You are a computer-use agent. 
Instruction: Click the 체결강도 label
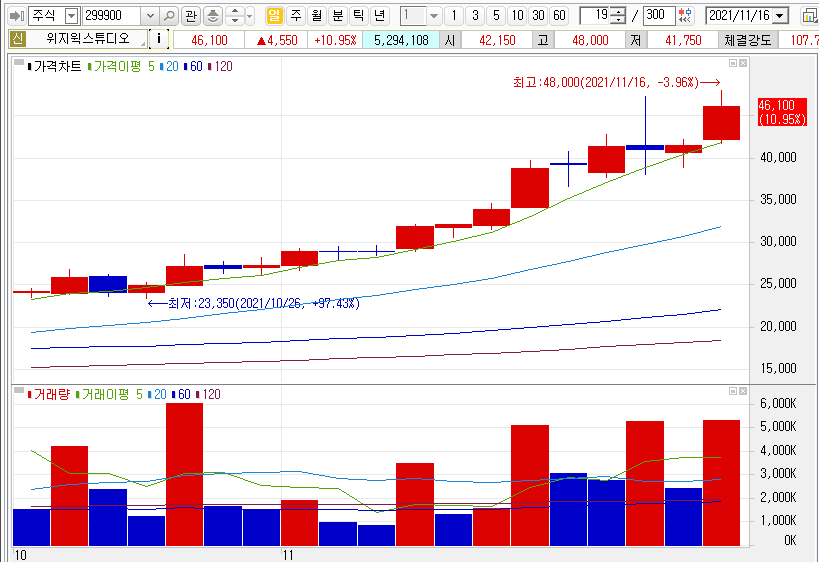tap(747, 40)
